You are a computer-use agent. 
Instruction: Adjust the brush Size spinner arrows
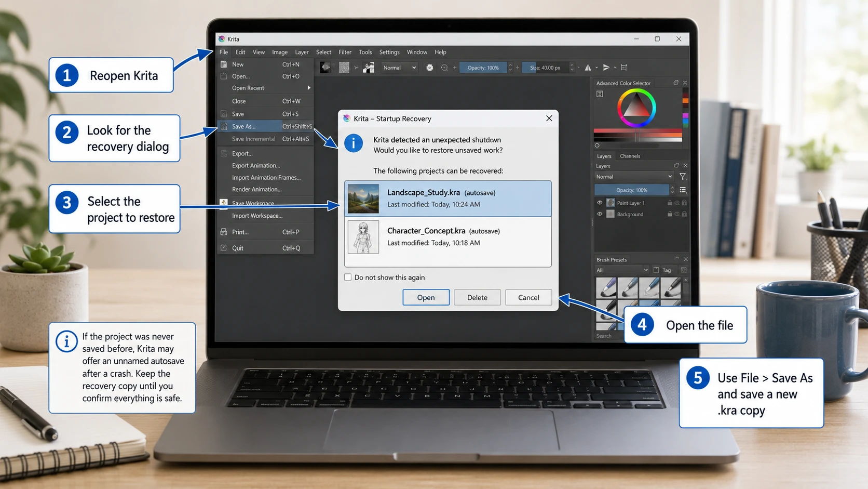click(x=572, y=68)
